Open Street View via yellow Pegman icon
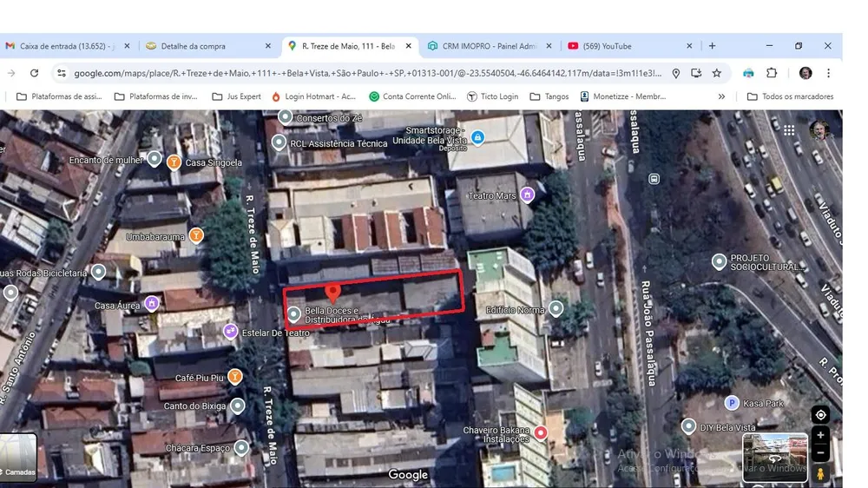The image size is (868, 488). click(820, 474)
